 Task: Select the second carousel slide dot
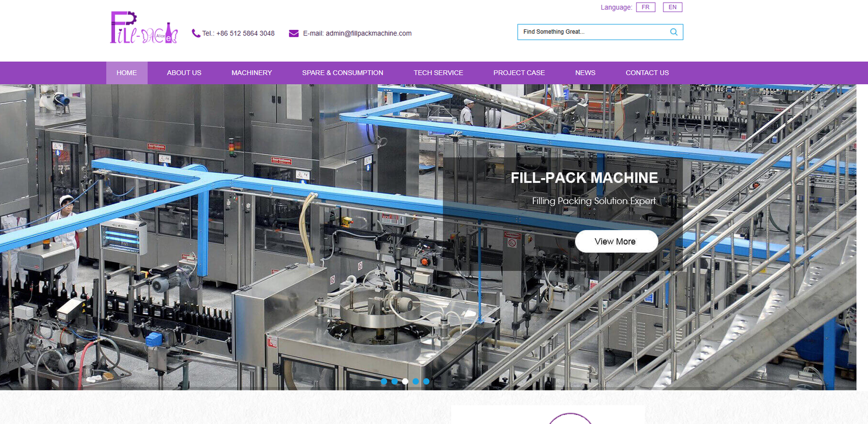(x=394, y=382)
